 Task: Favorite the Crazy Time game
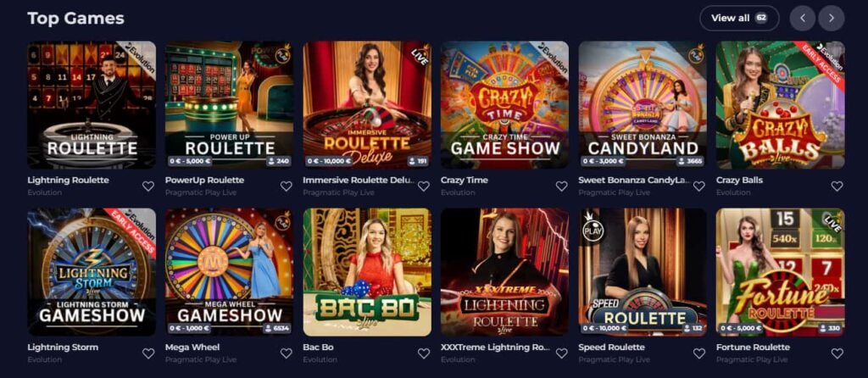562,186
